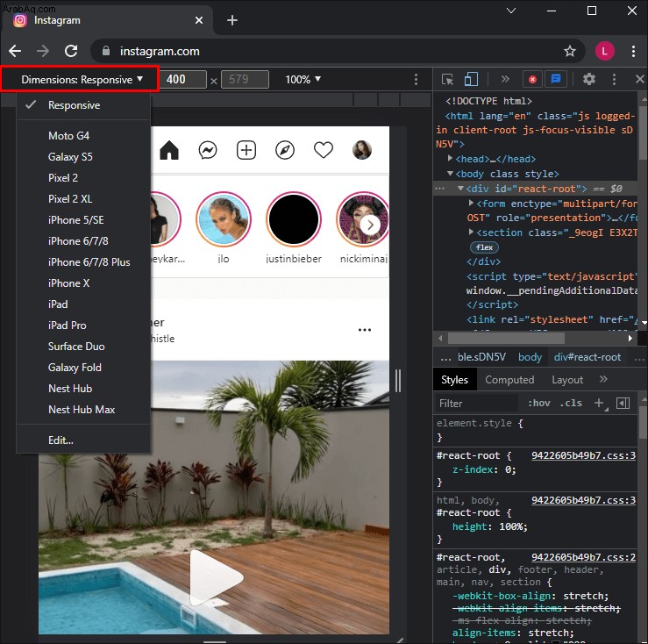Open DevTools settings gear
Screen dimensions: 648x644
[x=588, y=79]
